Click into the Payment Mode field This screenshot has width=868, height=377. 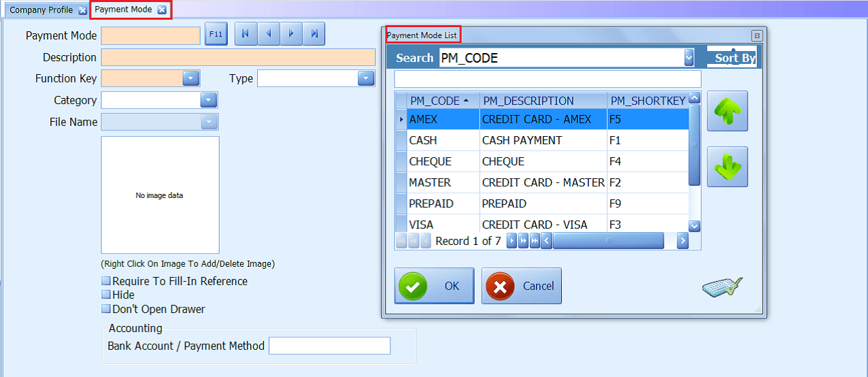(151, 35)
